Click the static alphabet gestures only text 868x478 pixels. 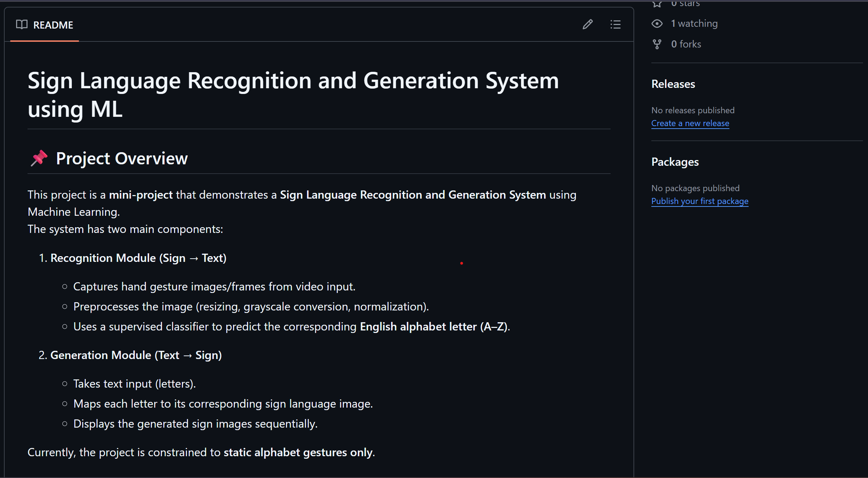[299, 452]
